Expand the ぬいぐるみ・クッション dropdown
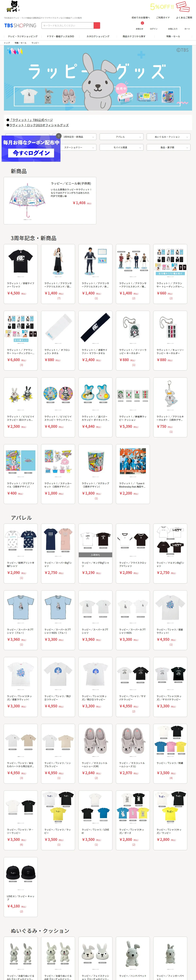This screenshot has height=980, width=196. 168,137
